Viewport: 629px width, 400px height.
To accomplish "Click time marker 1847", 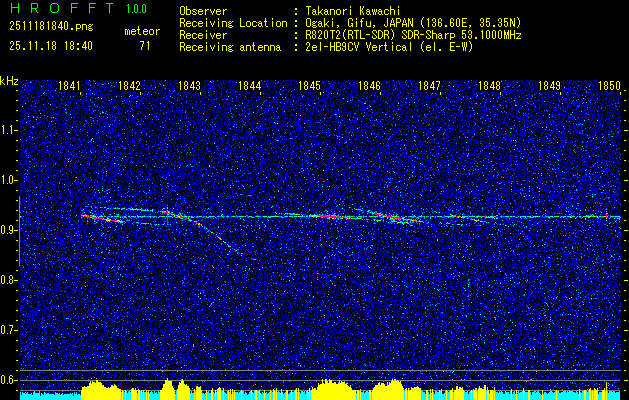I will click(x=429, y=85).
